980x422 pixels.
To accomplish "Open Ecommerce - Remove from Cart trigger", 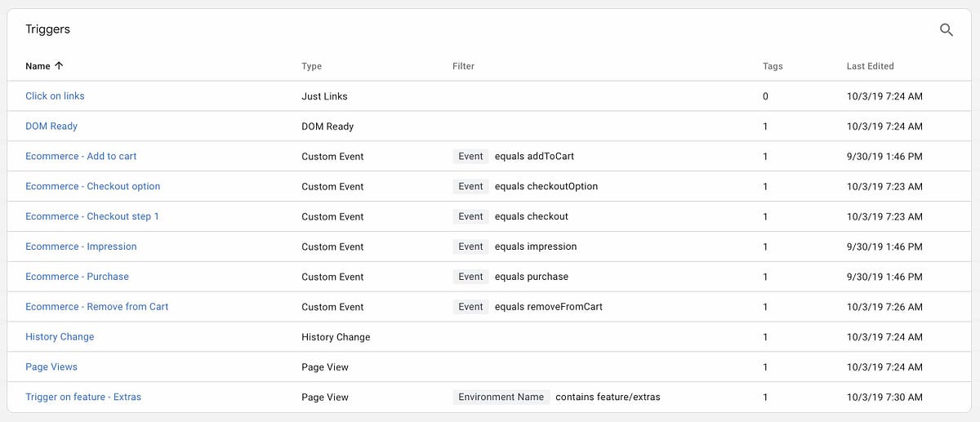I will point(97,307).
